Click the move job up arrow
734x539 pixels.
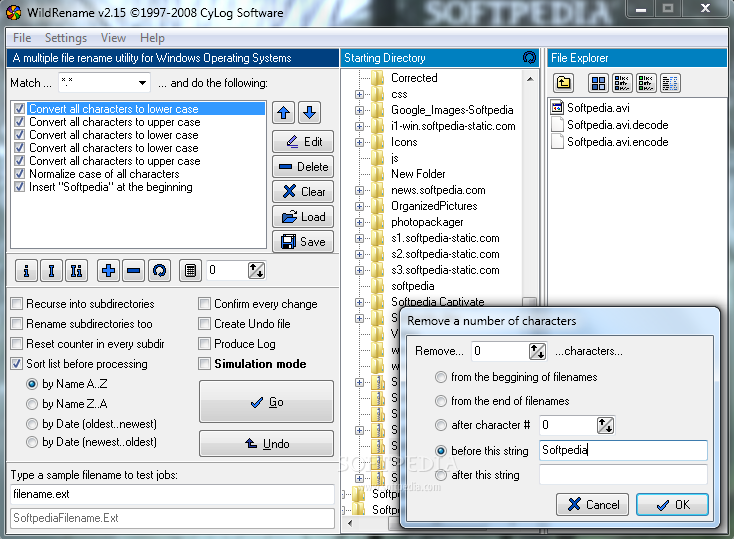(x=284, y=112)
